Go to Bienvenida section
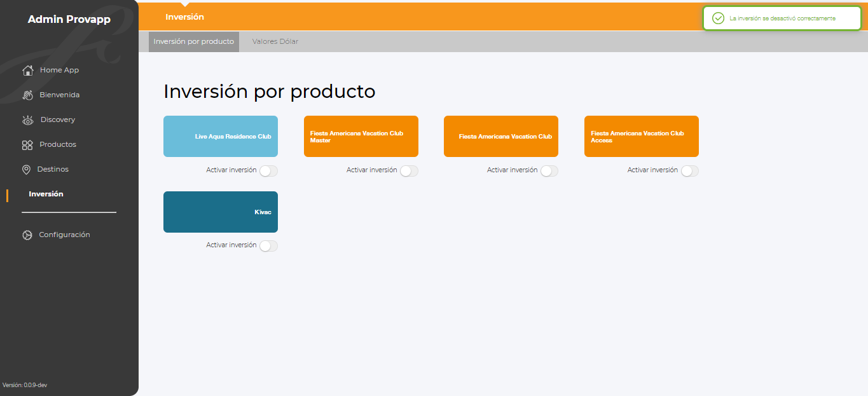868x396 pixels. [x=59, y=95]
